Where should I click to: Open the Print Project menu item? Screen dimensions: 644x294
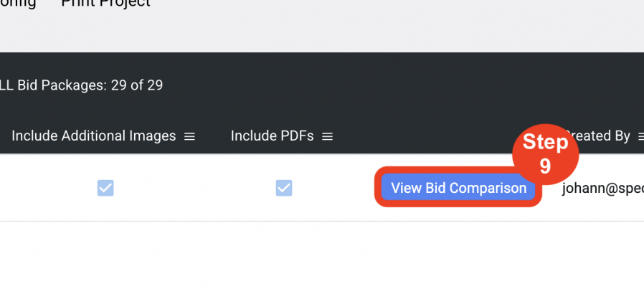pyautogui.click(x=105, y=4)
